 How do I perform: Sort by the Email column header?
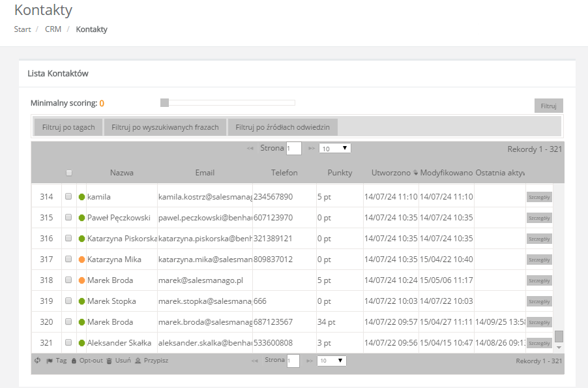pos(205,173)
